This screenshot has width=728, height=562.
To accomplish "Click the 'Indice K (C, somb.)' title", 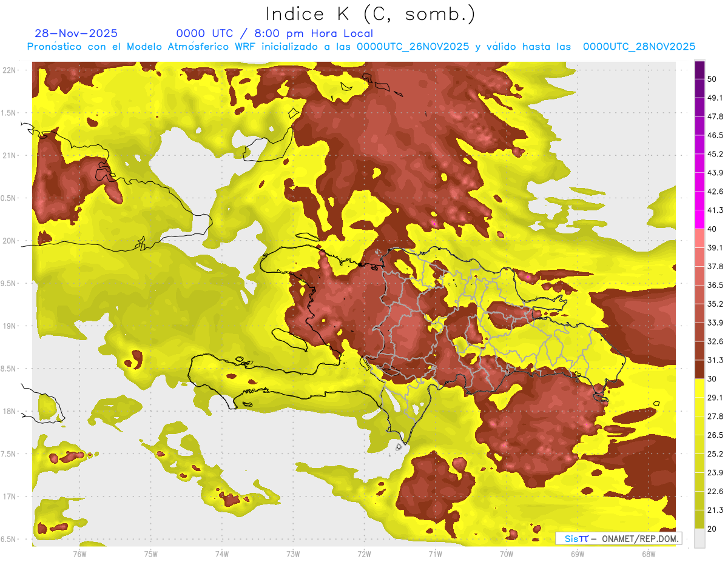I will pos(370,15).
